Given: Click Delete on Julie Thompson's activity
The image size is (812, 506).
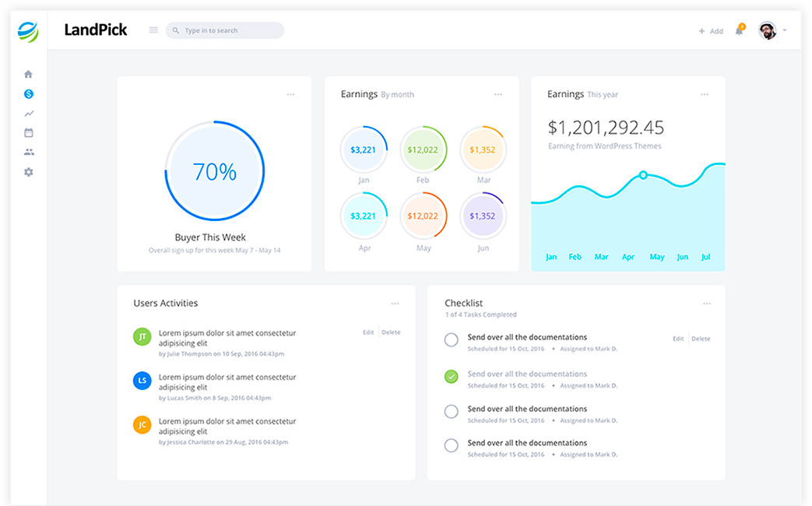Looking at the screenshot, I should coord(391,332).
